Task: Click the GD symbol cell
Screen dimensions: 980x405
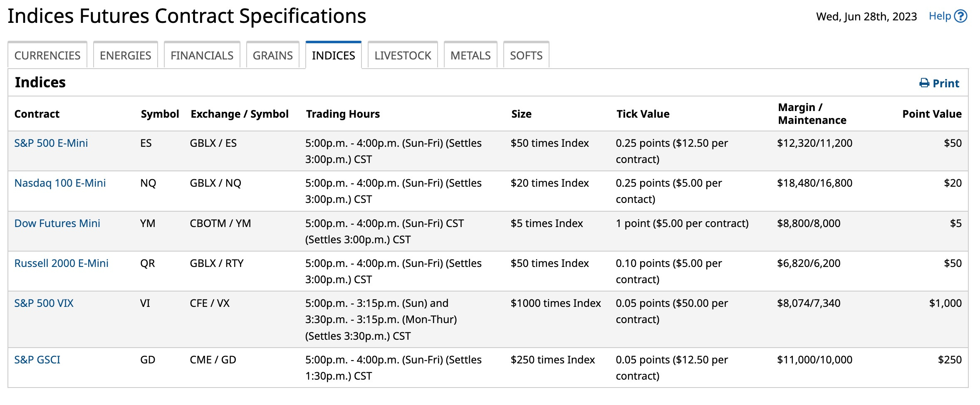Action: tap(148, 360)
